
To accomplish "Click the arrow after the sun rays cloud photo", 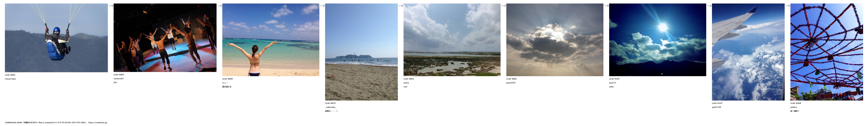I will coord(606,6).
